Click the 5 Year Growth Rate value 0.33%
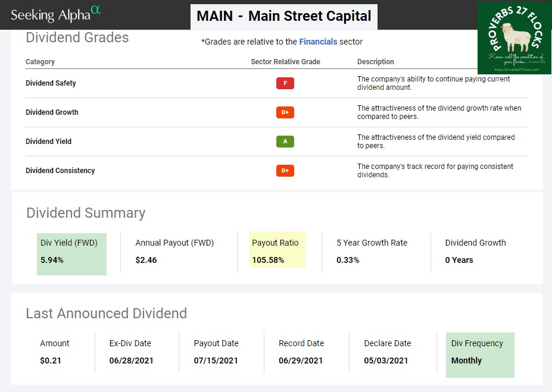Viewport: 552px width, 392px height. click(x=348, y=260)
